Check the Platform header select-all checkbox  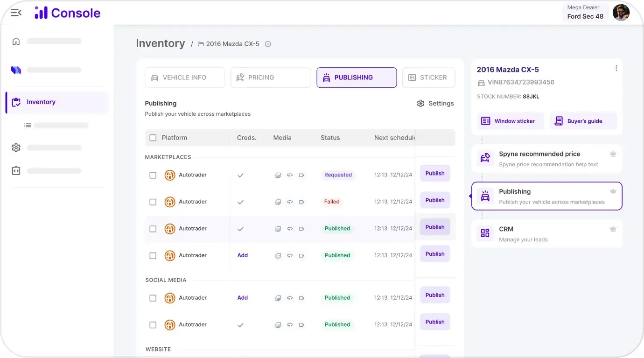tap(153, 138)
